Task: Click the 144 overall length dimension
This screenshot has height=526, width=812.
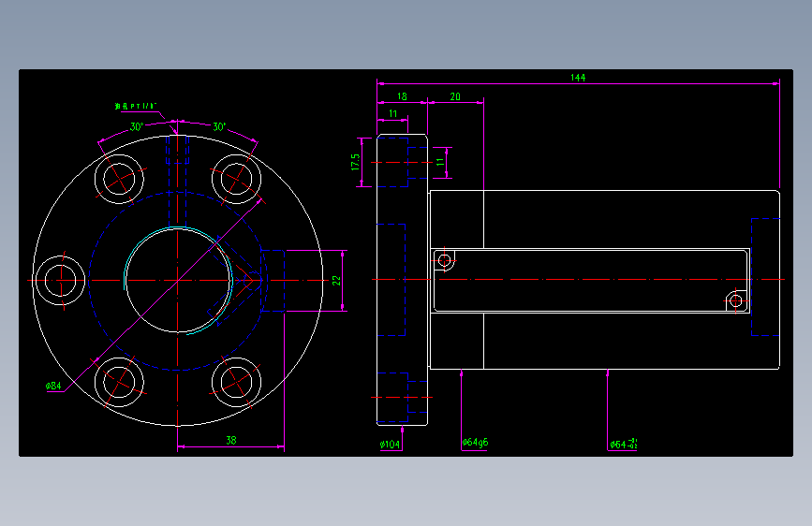Action: tap(578, 78)
